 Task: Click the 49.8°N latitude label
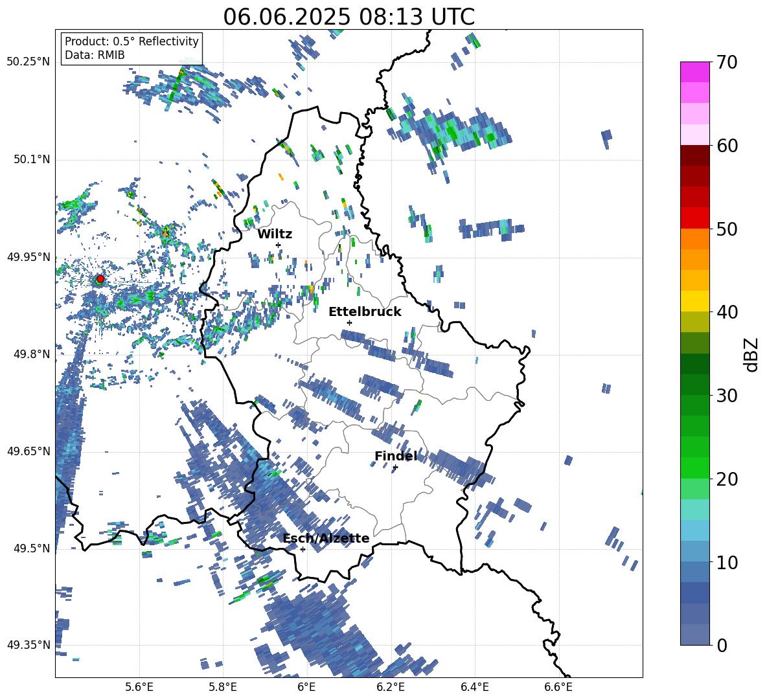click(32, 354)
